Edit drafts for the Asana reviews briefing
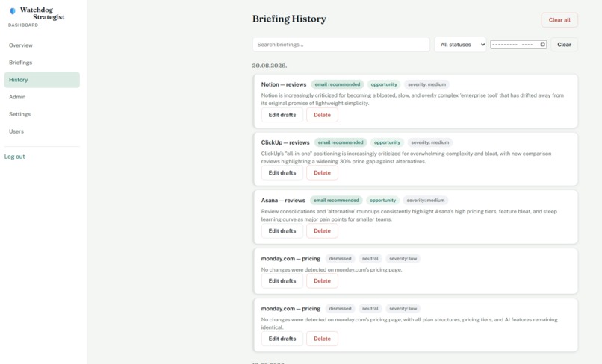Viewport: 602px width, 364px height. click(x=282, y=231)
